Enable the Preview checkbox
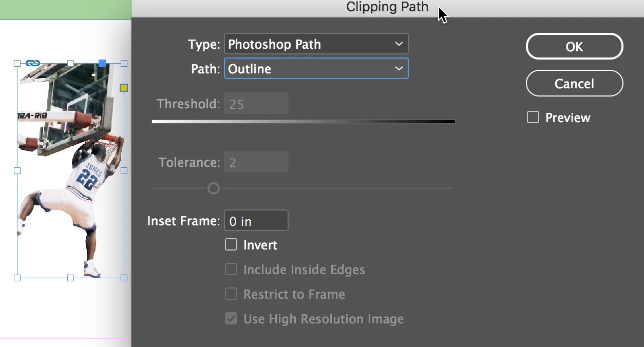 [x=533, y=118]
